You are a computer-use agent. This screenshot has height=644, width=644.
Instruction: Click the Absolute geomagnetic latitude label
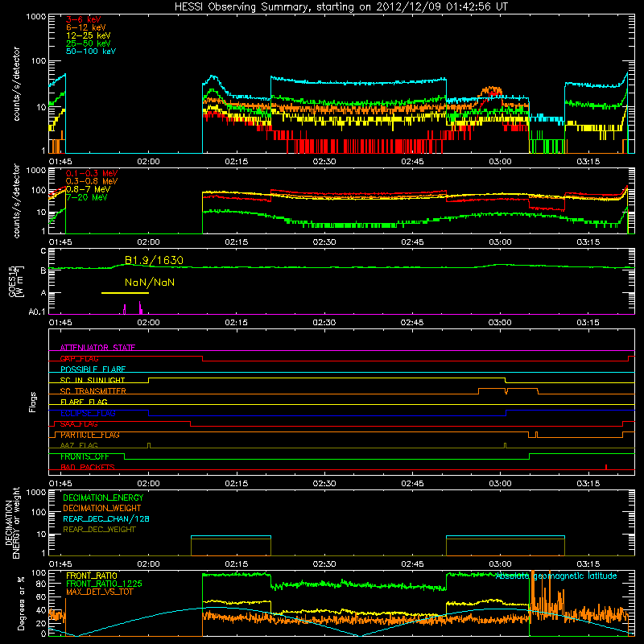(556, 576)
